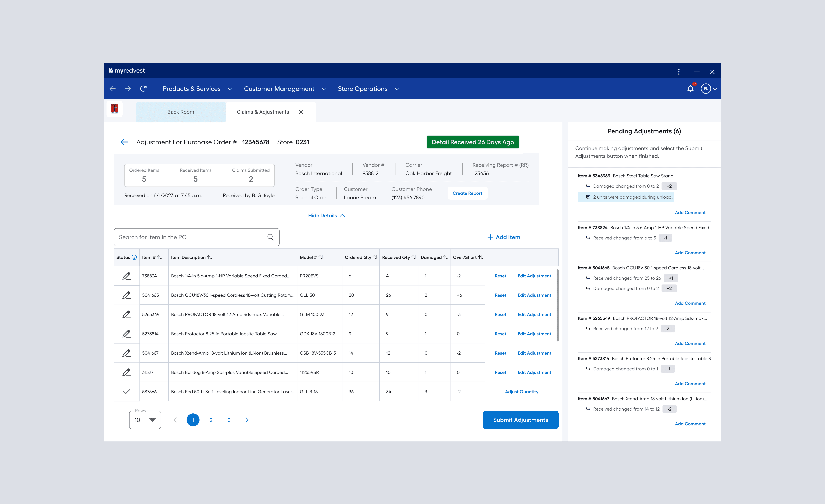Click the table's vertical scrollbar
This screenshot has height=504, width=825.
557,305
